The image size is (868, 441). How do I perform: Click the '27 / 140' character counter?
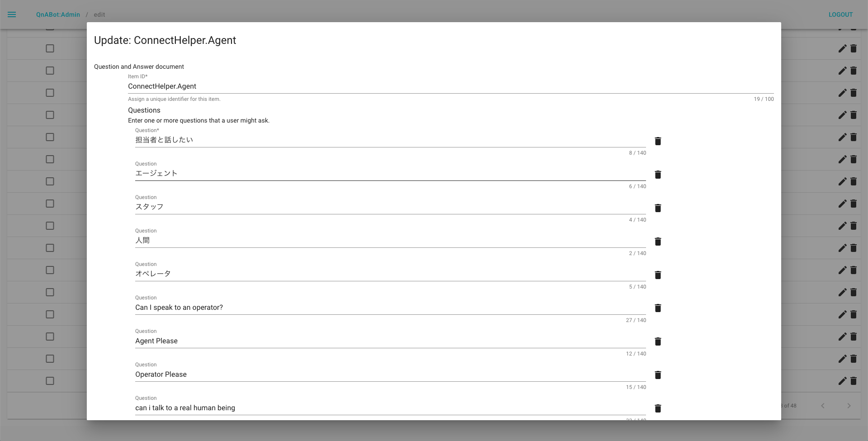pyautogui.click(x=636, y=320)
